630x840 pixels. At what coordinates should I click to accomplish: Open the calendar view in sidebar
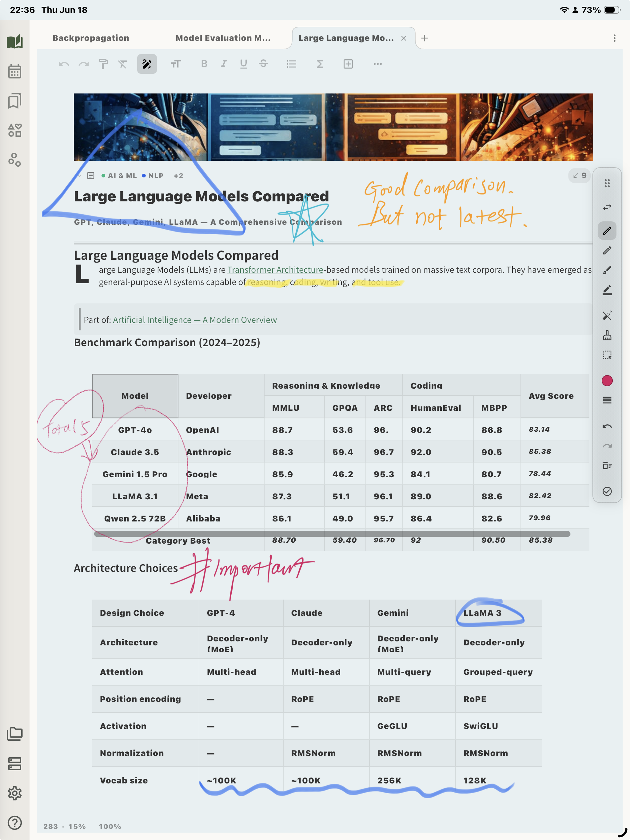(x=15, y=71)
